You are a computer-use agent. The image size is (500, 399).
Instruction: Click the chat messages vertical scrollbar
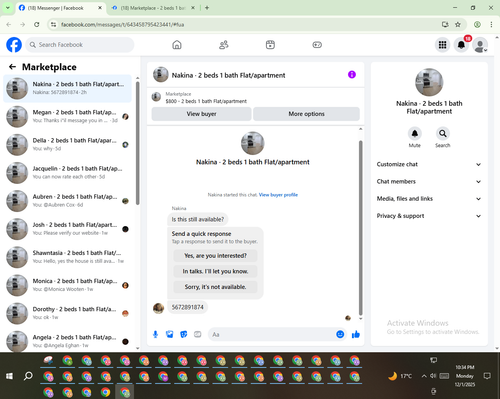[360, 228]
